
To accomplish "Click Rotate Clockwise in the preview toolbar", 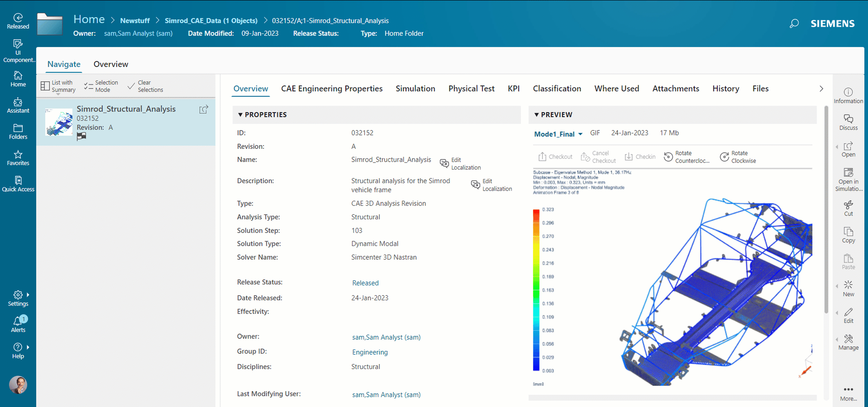I will (x=724, y=156).
